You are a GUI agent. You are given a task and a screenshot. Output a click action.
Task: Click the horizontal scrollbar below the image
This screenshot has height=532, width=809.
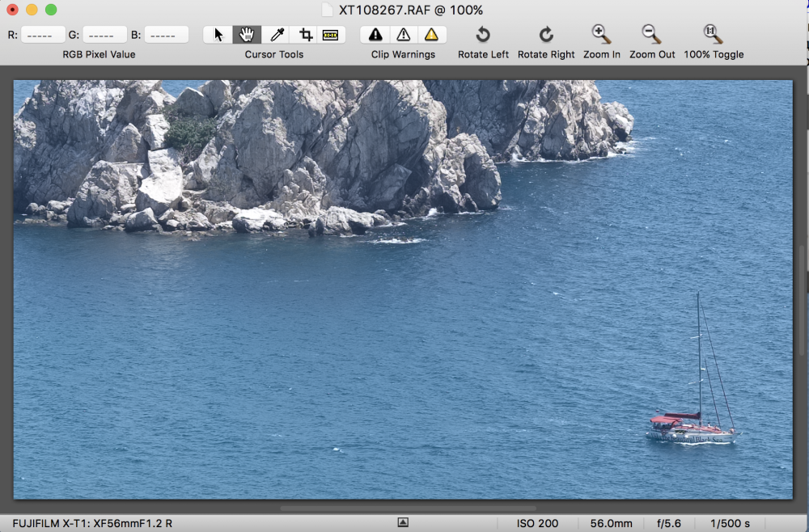(x=408, y=508)
